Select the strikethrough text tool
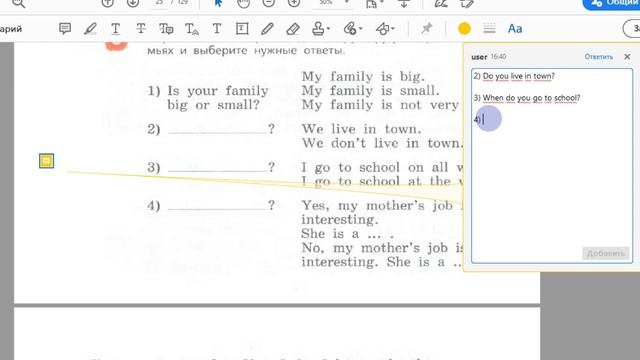The image size is (640, 360). point(141,29)
